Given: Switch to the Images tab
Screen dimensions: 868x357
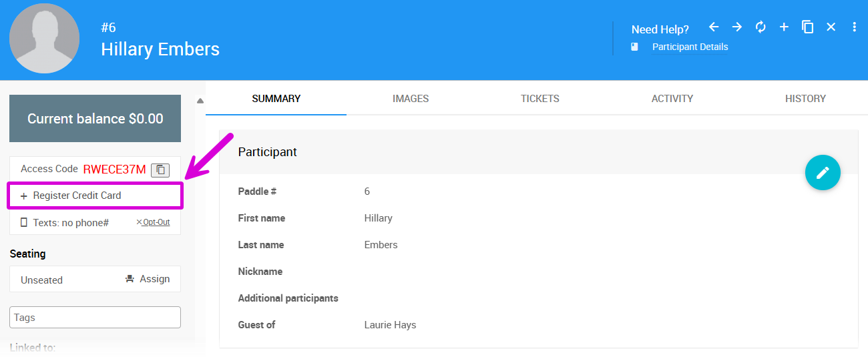Looking at the screenshot, I should click(411, 99).
